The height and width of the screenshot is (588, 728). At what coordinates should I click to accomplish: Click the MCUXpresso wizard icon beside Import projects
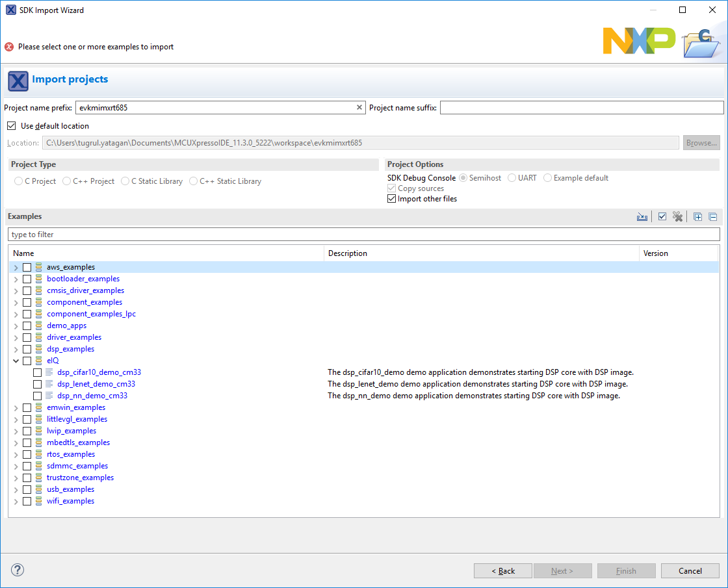point(18,81)
